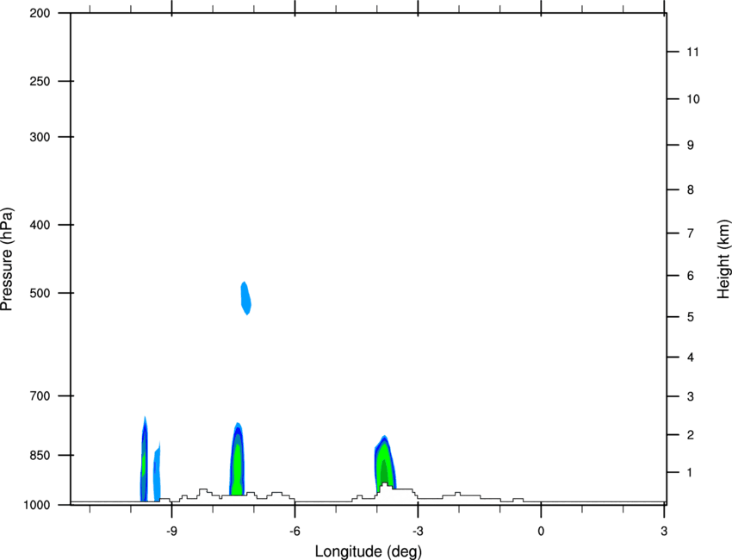The width and height of the screenshot is (732, 560).
Task: Pick the 6 km height label
Action: [x=690, y=276]
